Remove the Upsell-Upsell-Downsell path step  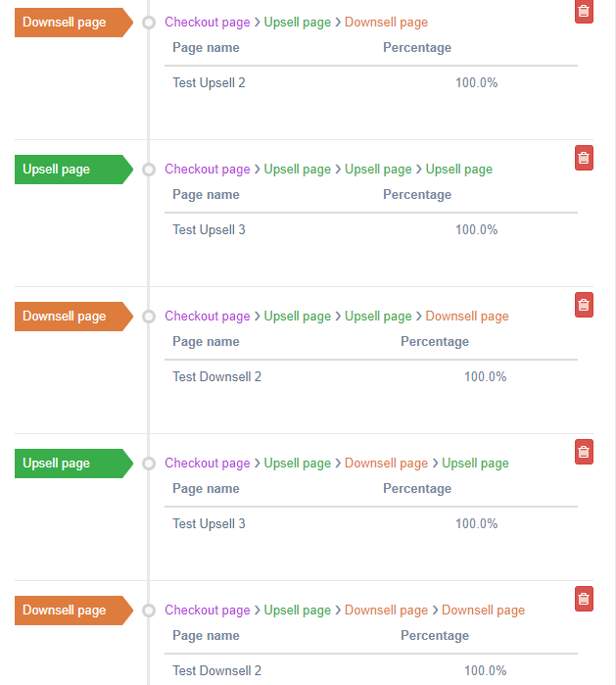[x=584, y=305]
